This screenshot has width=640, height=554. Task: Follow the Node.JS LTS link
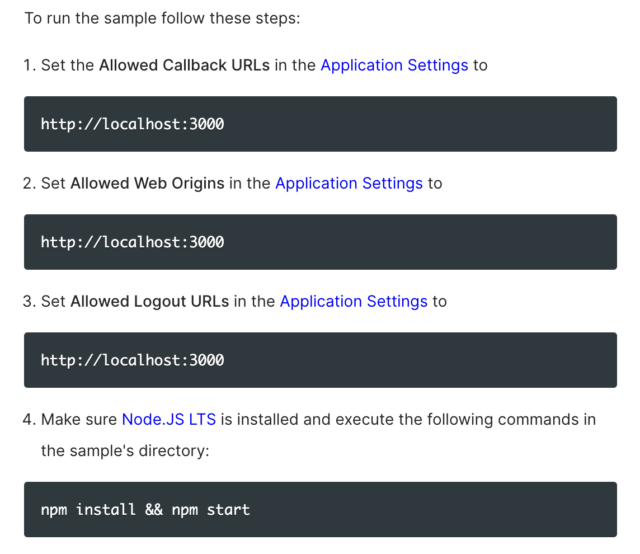(169, 419)
